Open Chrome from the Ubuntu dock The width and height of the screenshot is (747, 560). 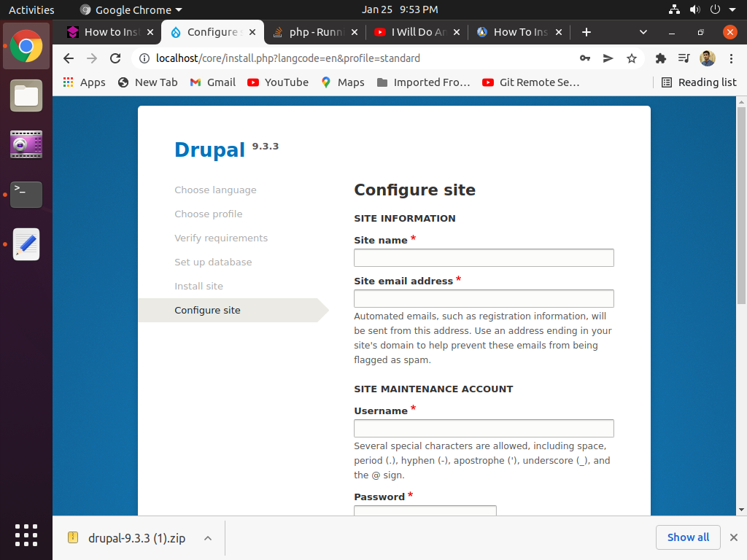coord(26,46)
